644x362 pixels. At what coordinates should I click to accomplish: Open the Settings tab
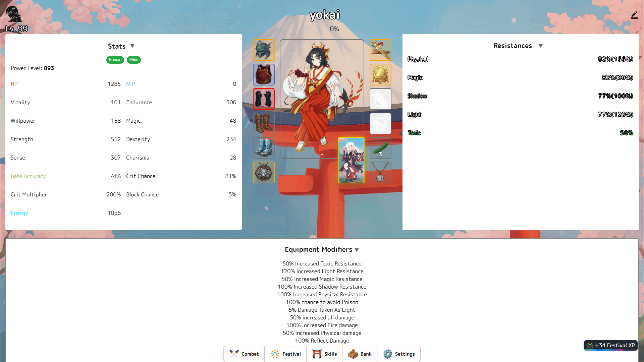click(x=399, y=354)
